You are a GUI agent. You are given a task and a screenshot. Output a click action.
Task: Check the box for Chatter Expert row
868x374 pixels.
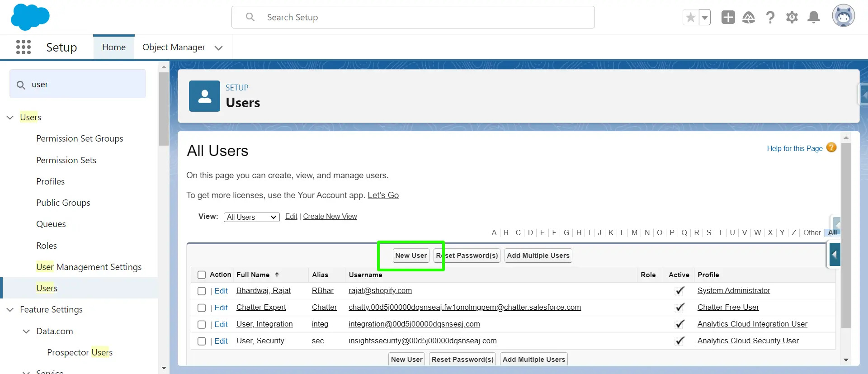(202, 308)
